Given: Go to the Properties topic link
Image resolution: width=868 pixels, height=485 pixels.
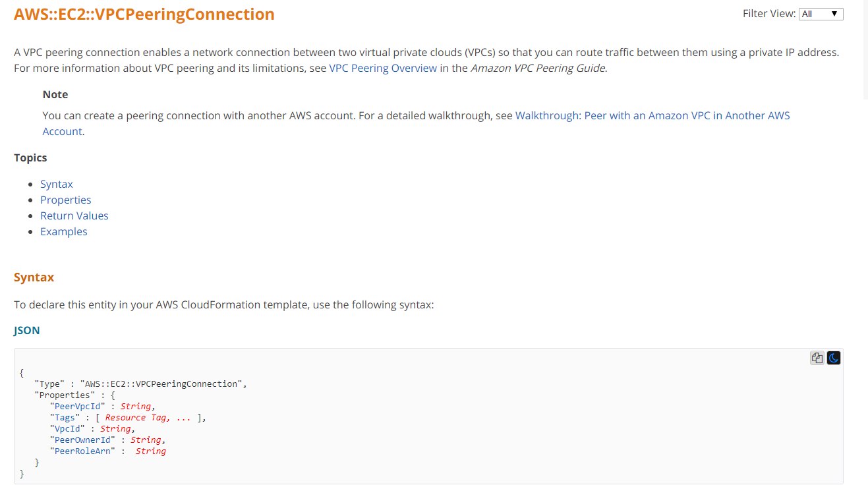Looking at the screenshot, I should pyautogui.click(x=66, y=200).
